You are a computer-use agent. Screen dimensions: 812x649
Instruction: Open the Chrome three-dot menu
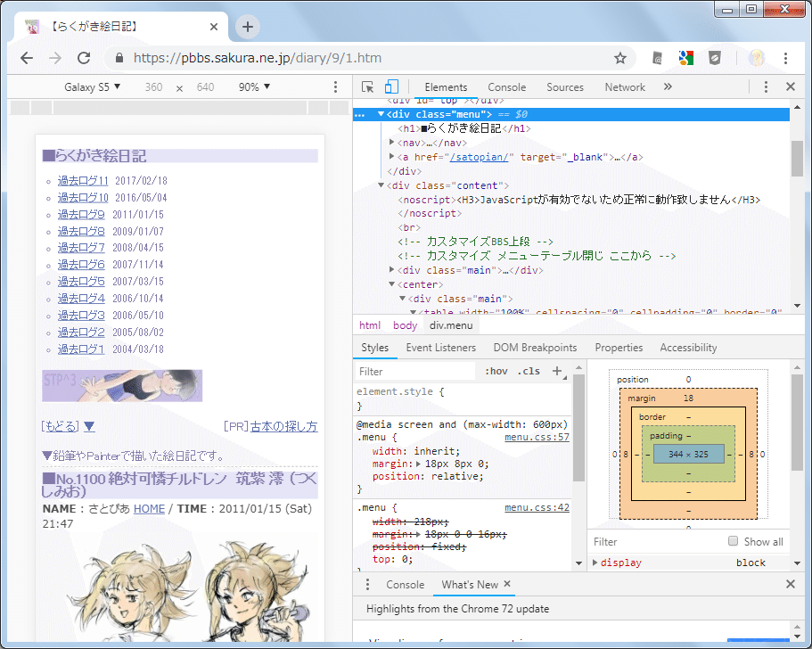tap(785, 58)
